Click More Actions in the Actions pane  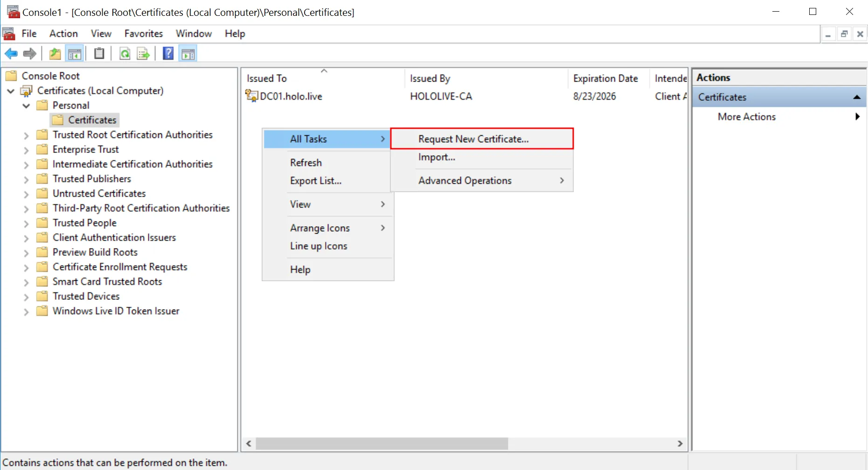pyautogui.click(x=746, y=117)
